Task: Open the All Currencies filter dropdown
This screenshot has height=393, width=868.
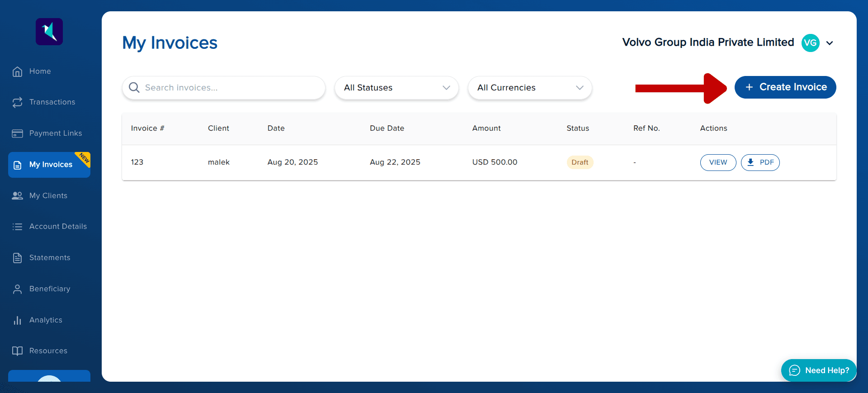Action: pyautogui.click(x=530, y=88)
